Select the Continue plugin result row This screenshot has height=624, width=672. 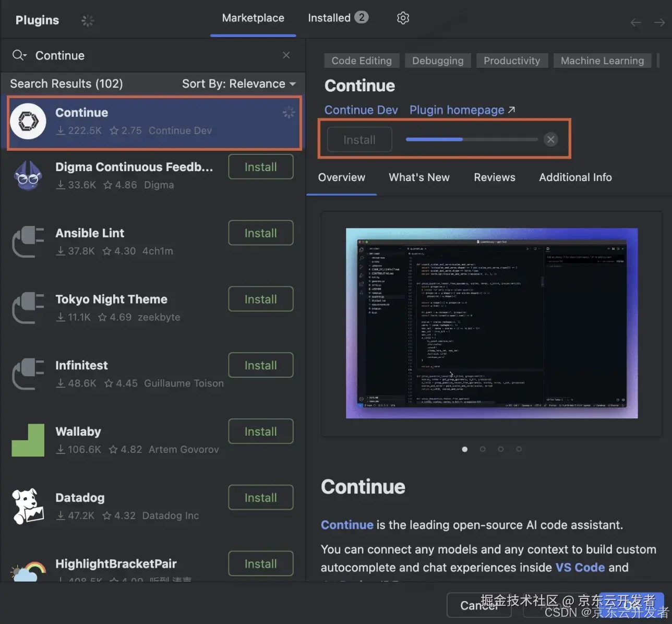(x=154, y=123)
